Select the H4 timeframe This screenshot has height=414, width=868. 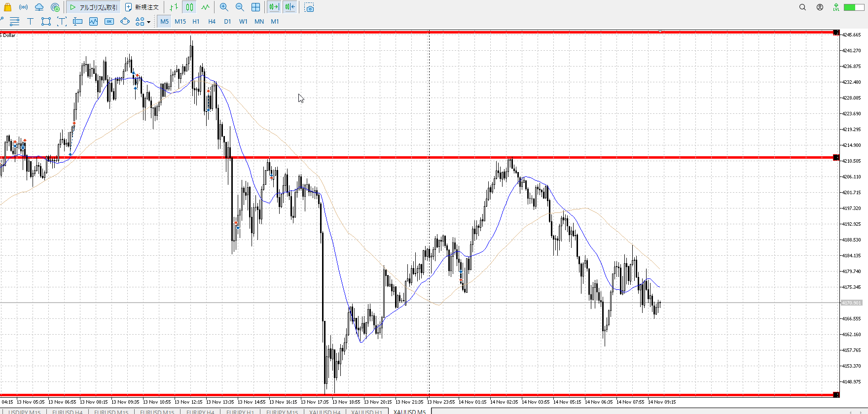pos(212,21)
